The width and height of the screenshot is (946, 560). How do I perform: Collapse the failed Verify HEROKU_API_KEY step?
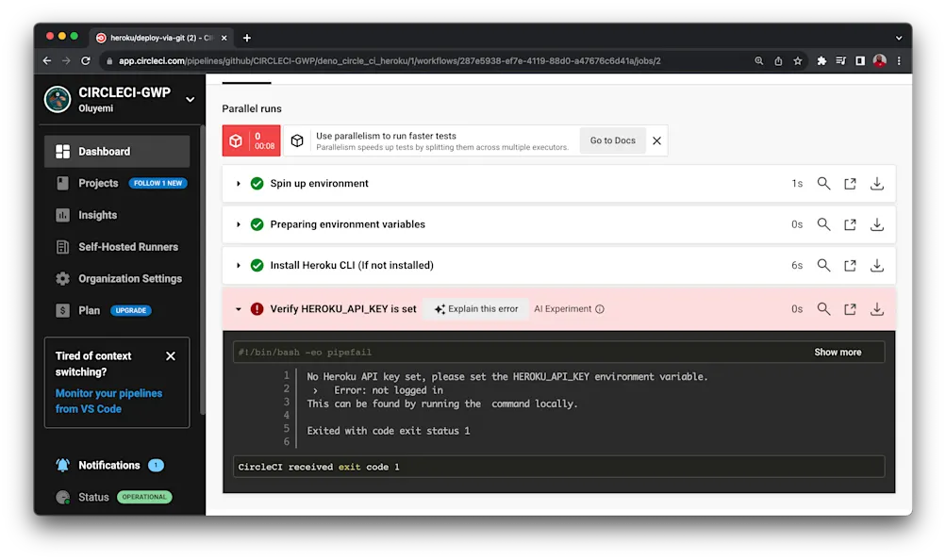(x=238, y=308)
